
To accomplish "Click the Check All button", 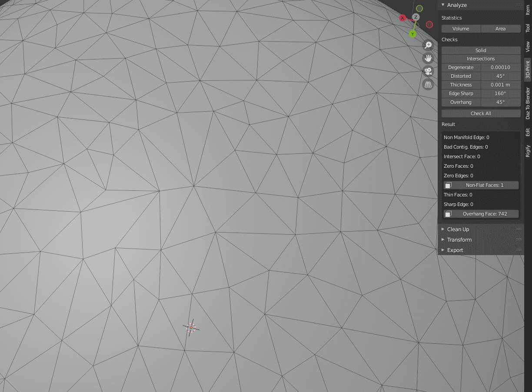I will 481,113.
